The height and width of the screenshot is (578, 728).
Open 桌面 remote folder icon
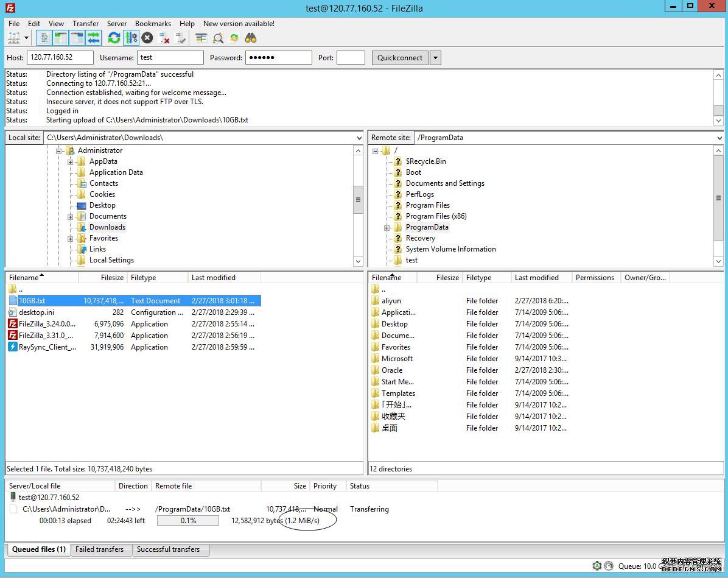[375, 428]
